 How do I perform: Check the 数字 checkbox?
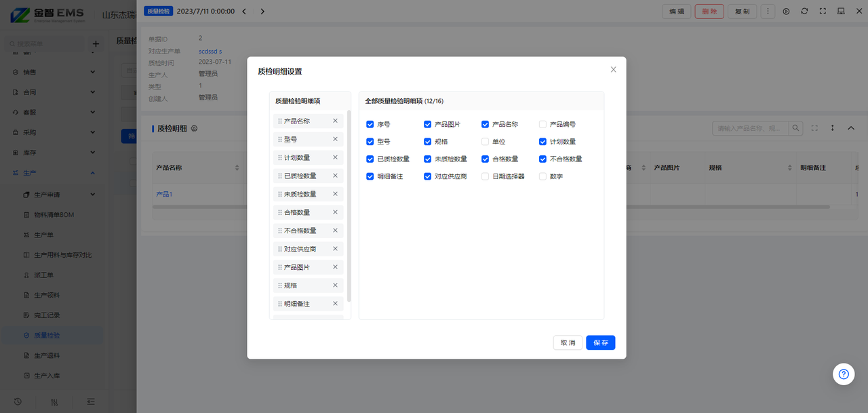(x=542, y=176)
